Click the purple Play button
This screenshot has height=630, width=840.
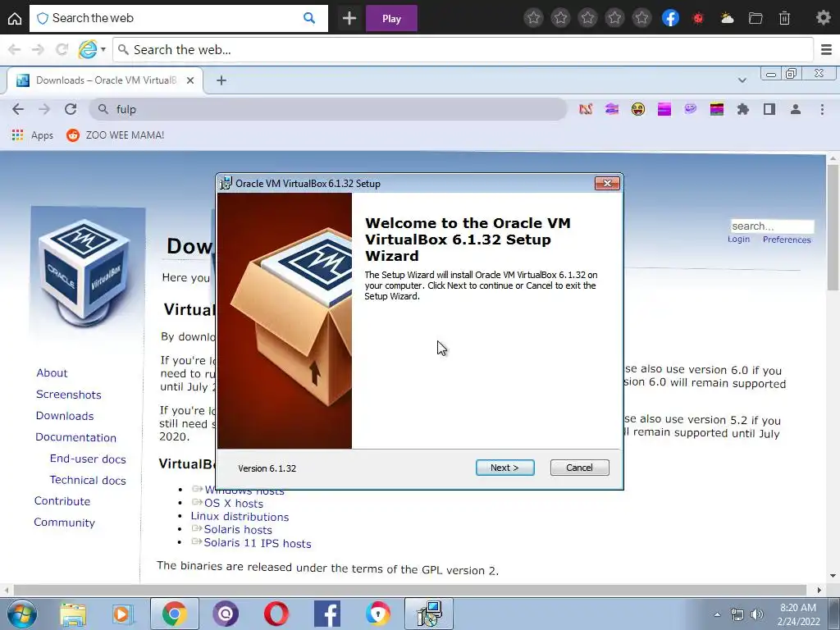tap(391, 18)
